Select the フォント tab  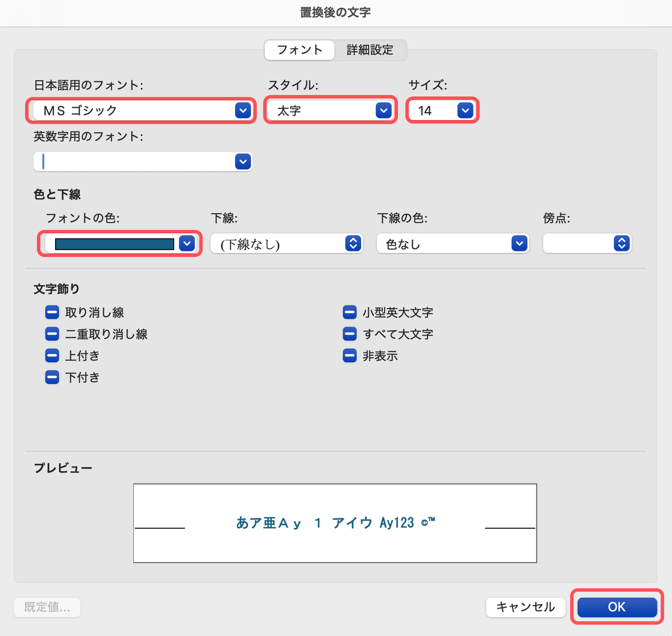299,49
